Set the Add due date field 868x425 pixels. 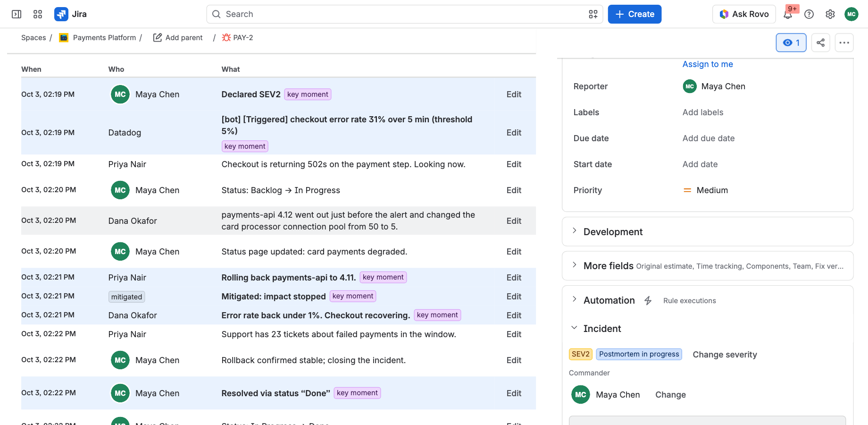pos(709,138)
